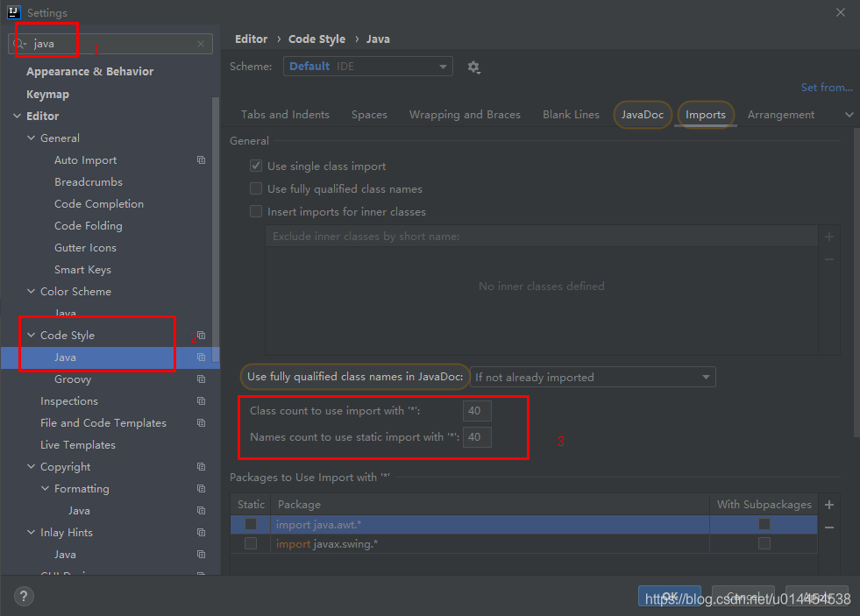Open Auto Import settings
The width and height of the screenshot is (860, 616).
[x=86, y=160]
